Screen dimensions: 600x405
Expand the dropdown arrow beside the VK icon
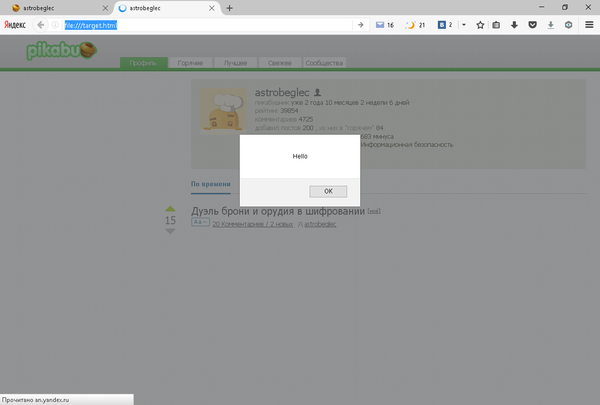[x=463, y=24]
